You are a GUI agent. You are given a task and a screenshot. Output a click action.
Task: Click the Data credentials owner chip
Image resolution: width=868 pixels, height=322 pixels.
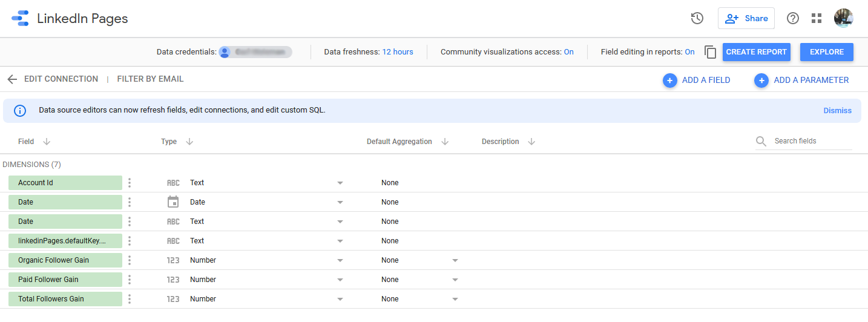tap(255, 52)
